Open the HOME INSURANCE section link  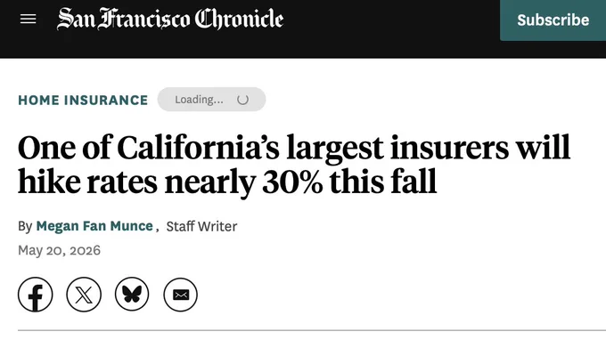83,100
